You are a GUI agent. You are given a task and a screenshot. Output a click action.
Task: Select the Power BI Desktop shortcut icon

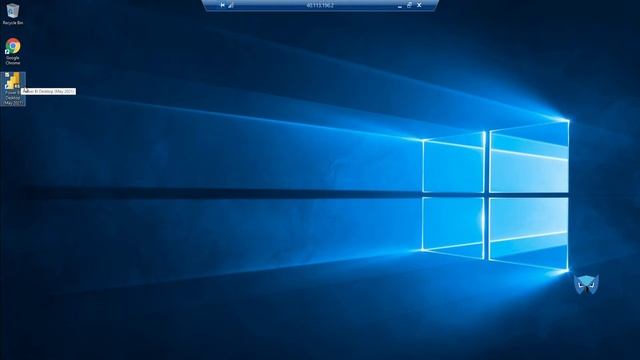13,89
